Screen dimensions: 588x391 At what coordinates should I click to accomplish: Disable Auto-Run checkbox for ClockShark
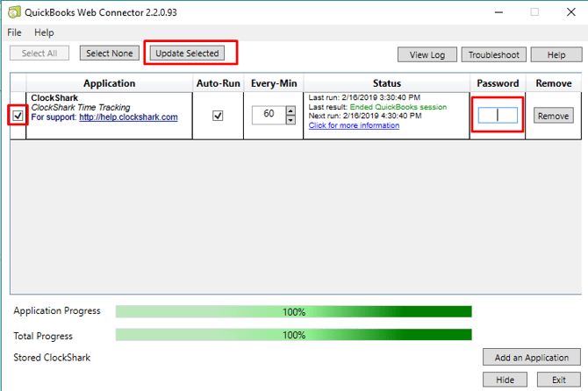pyautogui.click(x=218, y=116)
